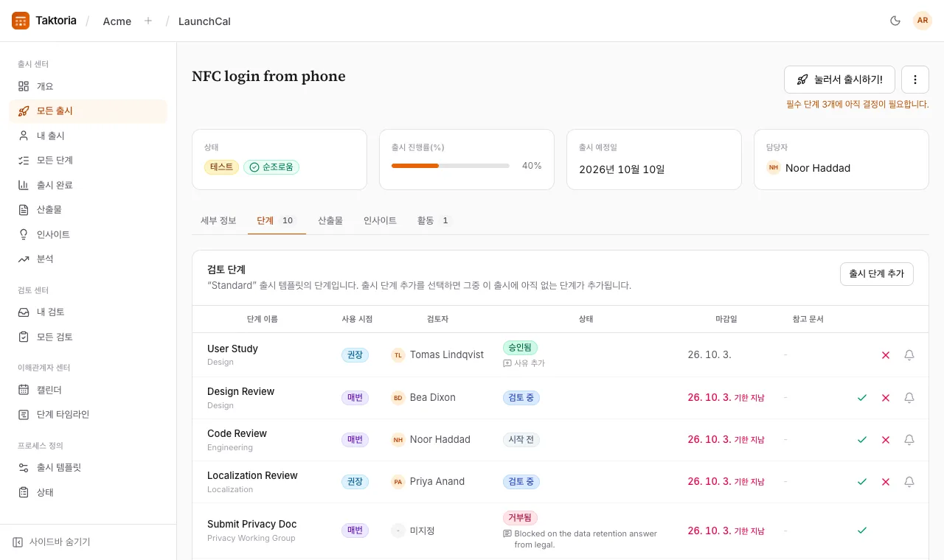The width and height of the screenshot is (944, 560).
Task: Click 단계 이름 column header
Action: point(263,319)
